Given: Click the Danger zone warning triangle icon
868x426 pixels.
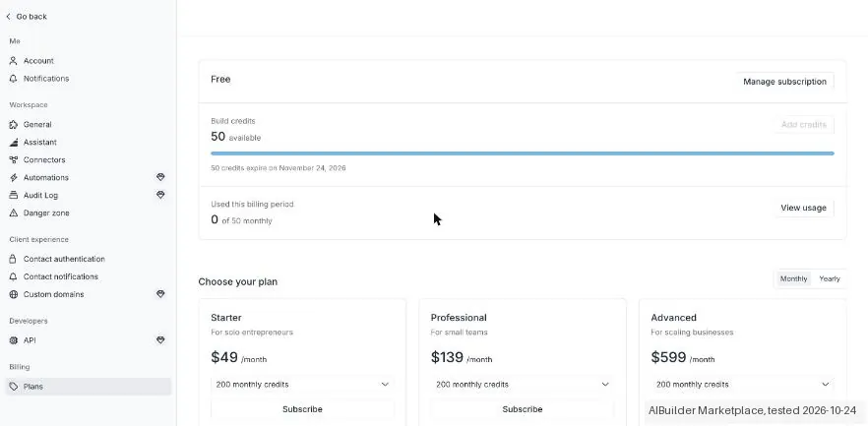Looking at the screenshot, I should [x=14, y=213].
